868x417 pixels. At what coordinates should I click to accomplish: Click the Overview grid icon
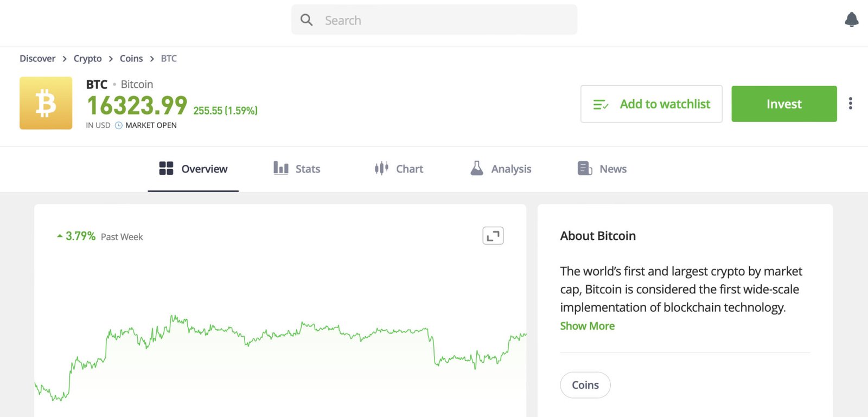pos(166,168)
